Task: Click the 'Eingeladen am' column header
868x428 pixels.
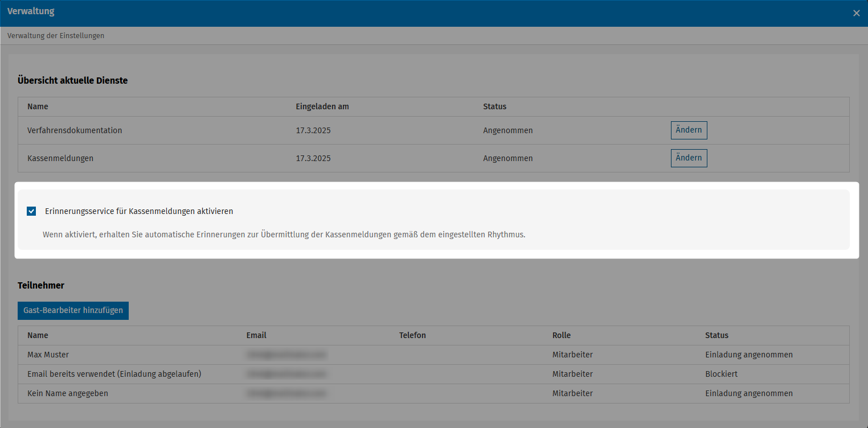Action: pyautogui.click(x=322, y=106)
